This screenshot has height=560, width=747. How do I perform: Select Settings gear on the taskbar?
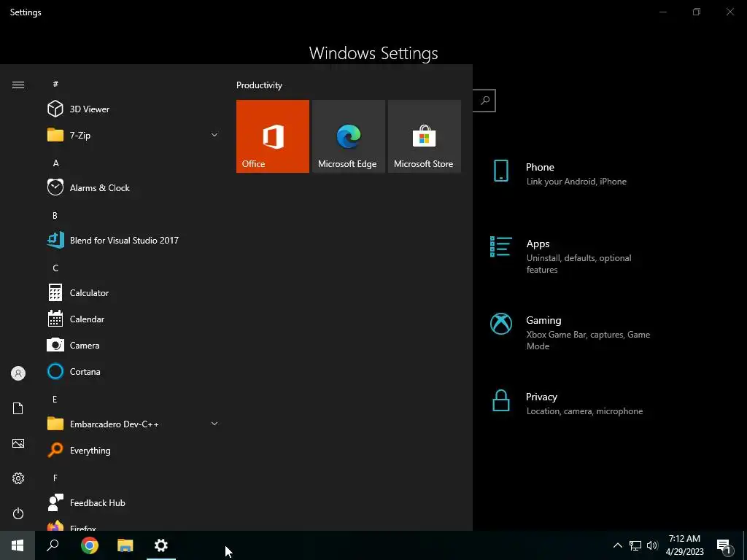pyautogui.click(x=161, y=545)
